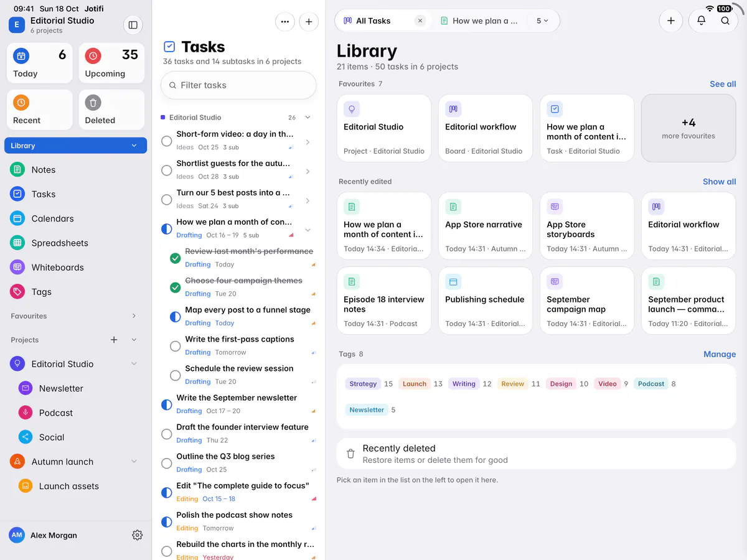Check off Turn our 5 best posts task

click(x=167, y=200)
